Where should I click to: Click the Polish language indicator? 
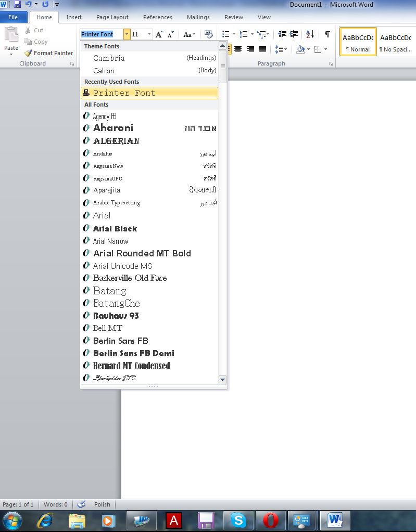(102, 504)
